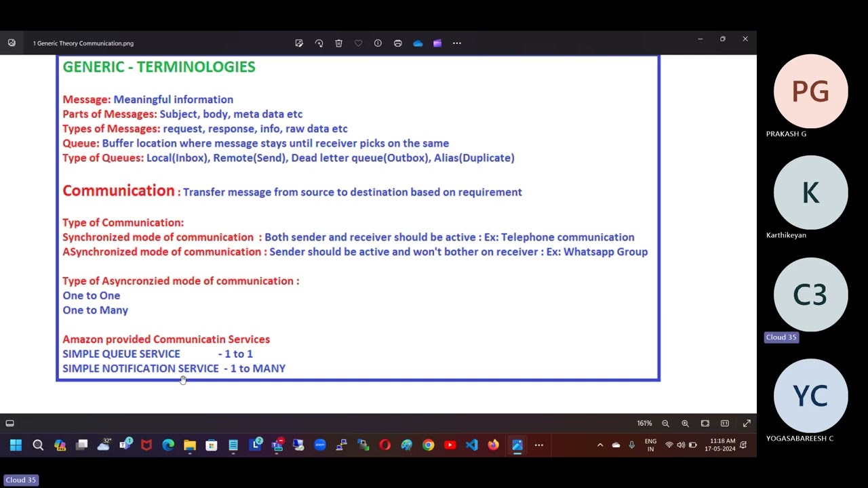Expand hidden system tray icons chevron
Image resolution: width=868 pixels, height=488 pixels.
click(600, 445)
